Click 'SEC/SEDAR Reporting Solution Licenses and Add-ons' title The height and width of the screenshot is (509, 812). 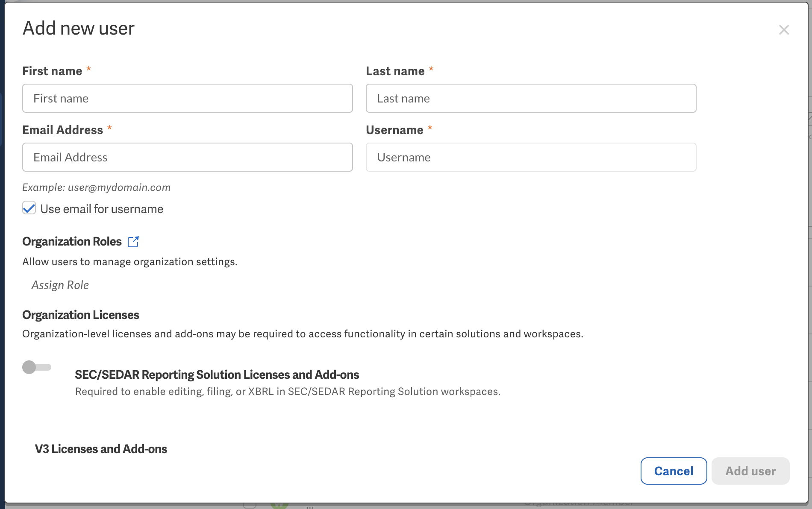point(217,375)
